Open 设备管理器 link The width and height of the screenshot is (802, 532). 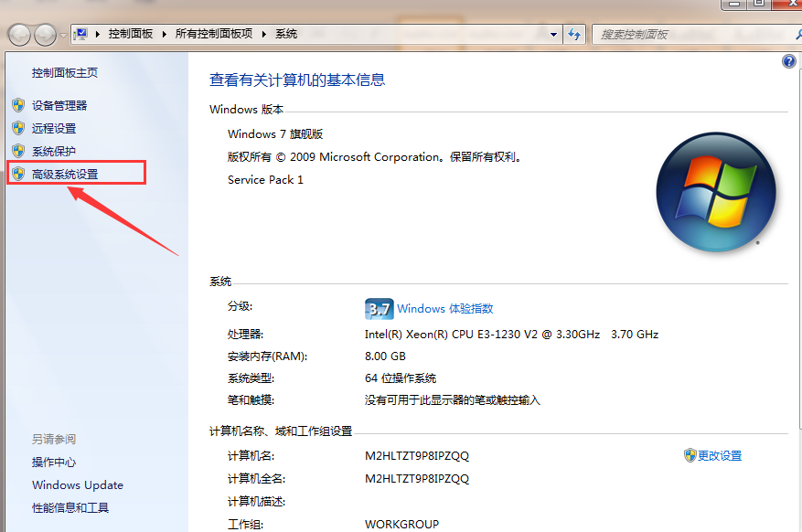(59, 105)
